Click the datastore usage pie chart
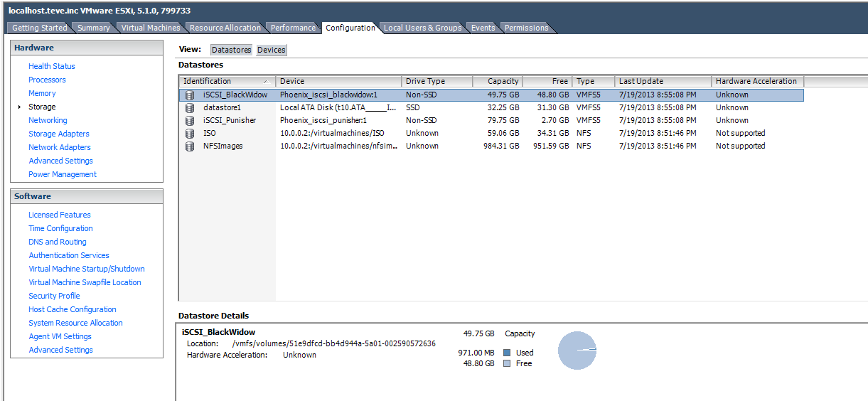Screen dimensions: 868x401 (x=577, y=351)
